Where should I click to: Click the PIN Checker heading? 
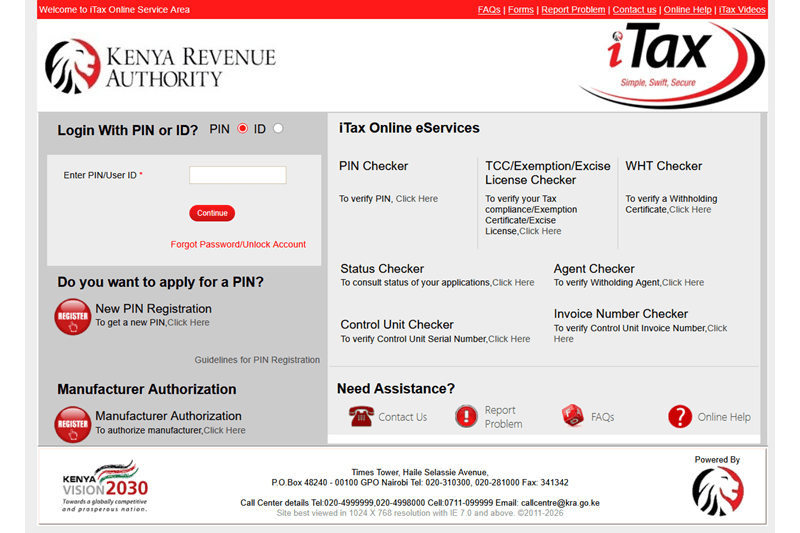[373, 166]
